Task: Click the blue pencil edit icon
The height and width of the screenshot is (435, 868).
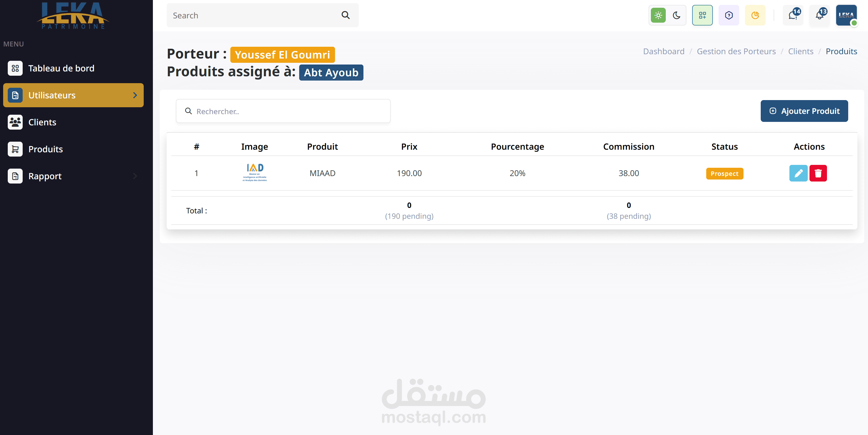Action: click(x=798, y=173)
